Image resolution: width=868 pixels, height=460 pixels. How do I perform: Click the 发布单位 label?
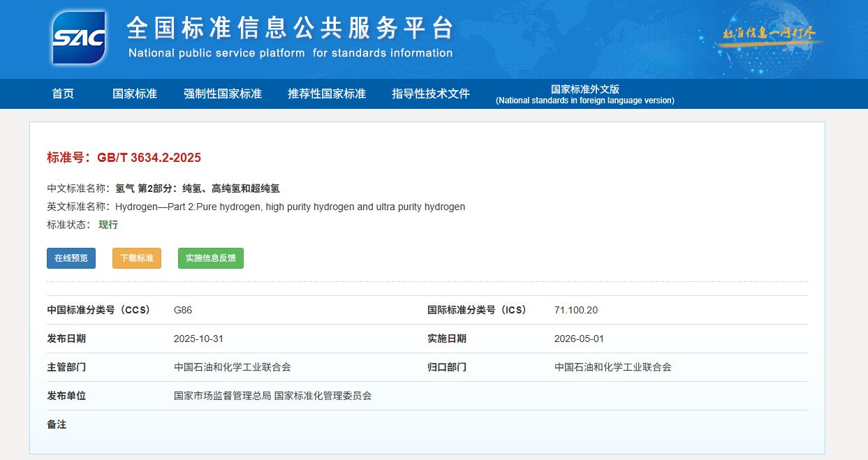66,396
